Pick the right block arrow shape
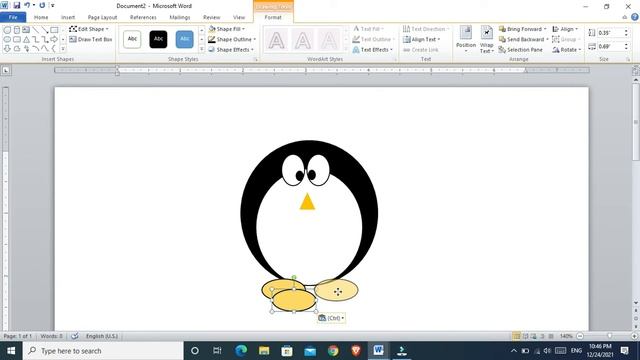 point(54,40)
